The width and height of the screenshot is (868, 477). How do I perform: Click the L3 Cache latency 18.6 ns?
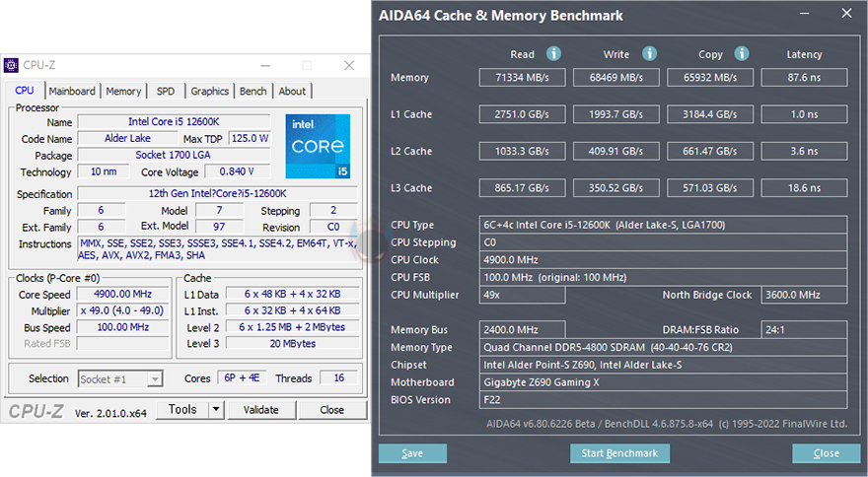(x=804, y=188)
